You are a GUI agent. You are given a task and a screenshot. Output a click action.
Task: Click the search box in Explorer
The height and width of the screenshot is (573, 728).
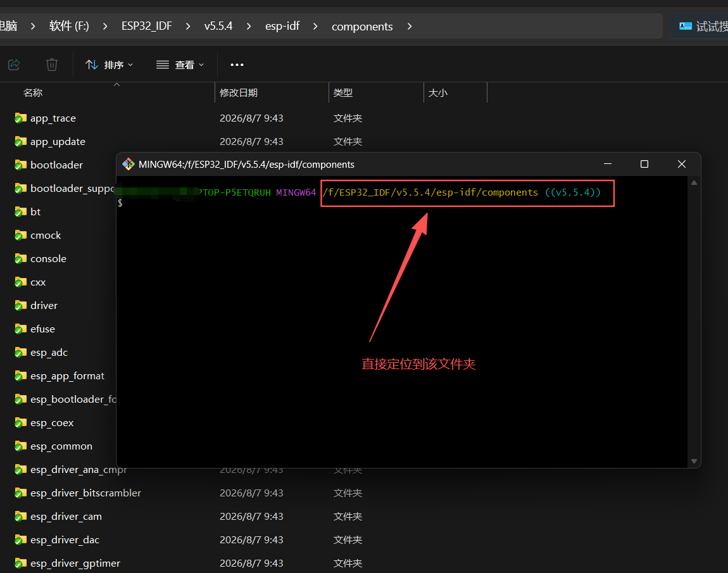coord(700,26)
